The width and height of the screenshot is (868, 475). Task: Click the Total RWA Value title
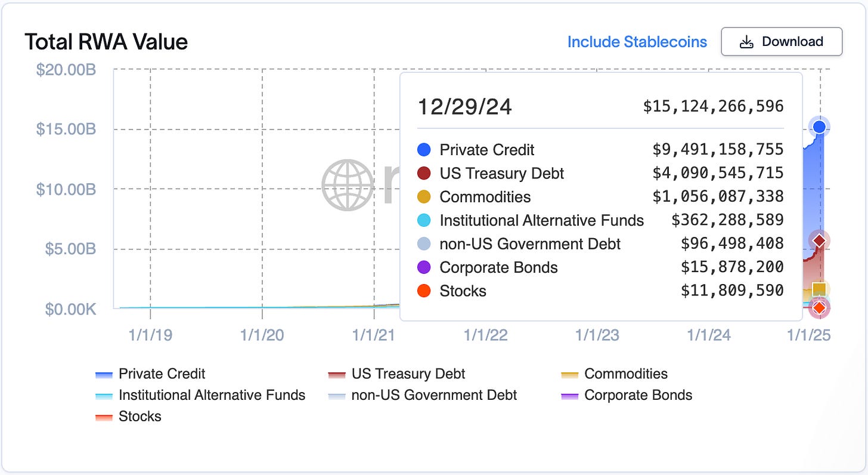(106, 42)
